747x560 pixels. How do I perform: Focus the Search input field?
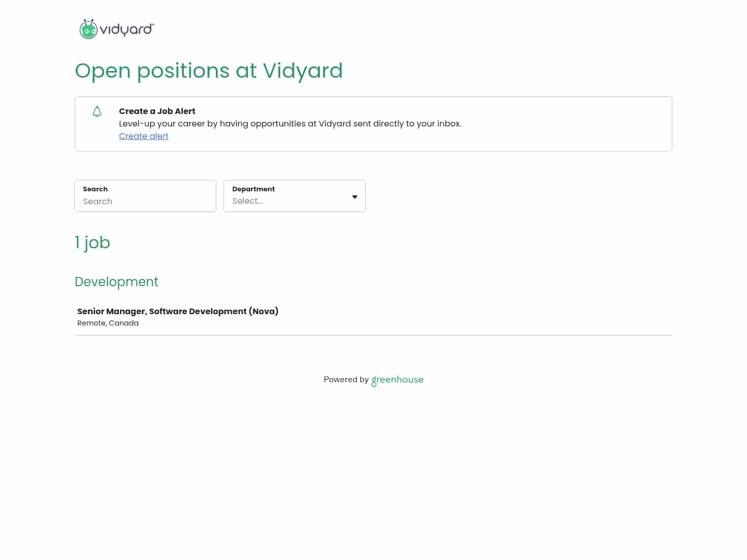click(145, 202)
